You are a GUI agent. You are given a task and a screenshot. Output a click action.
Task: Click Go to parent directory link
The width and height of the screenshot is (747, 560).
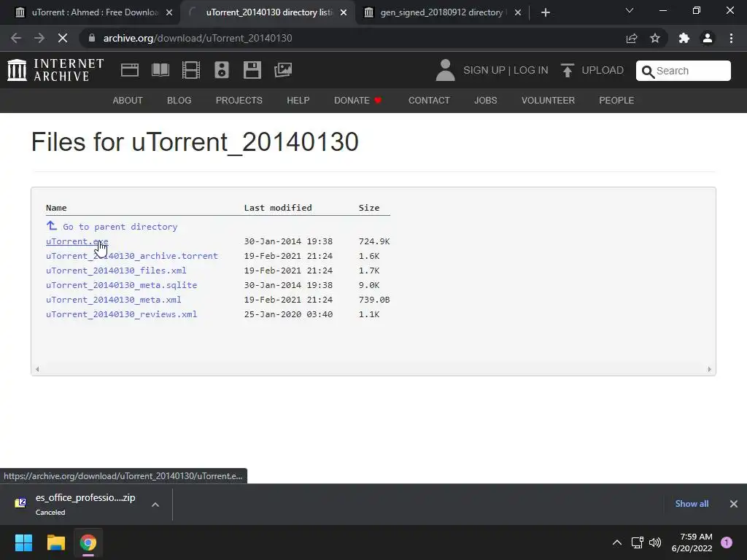(x=120, y=227)
